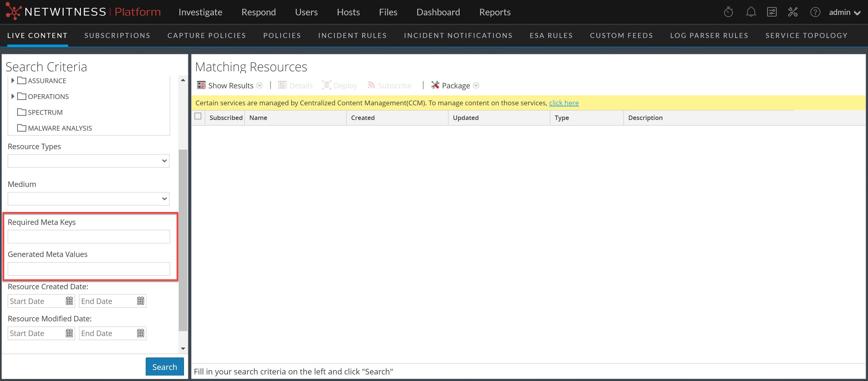Click the Package tools icon
This screenshot has height=381, width=868.
point(435,85)
